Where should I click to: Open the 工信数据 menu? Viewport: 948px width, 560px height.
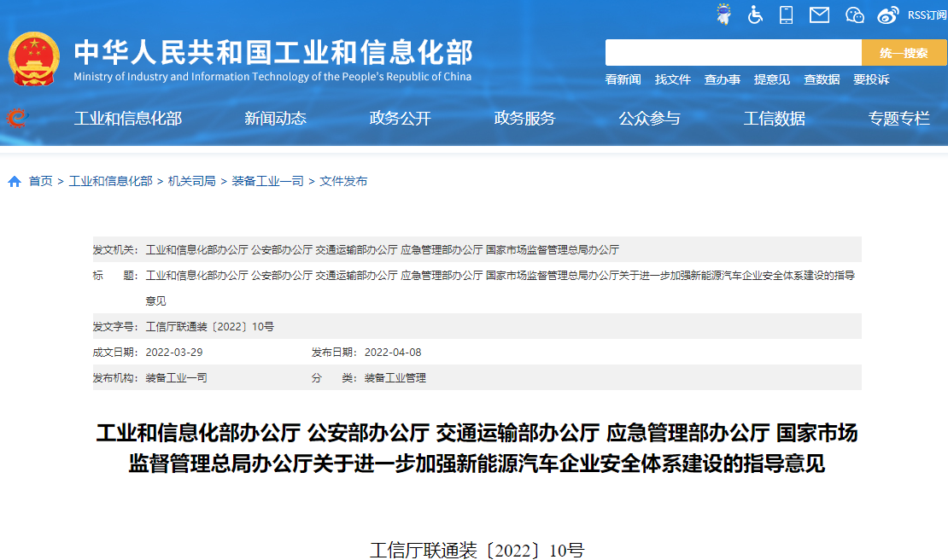click(x=774, y=119)
